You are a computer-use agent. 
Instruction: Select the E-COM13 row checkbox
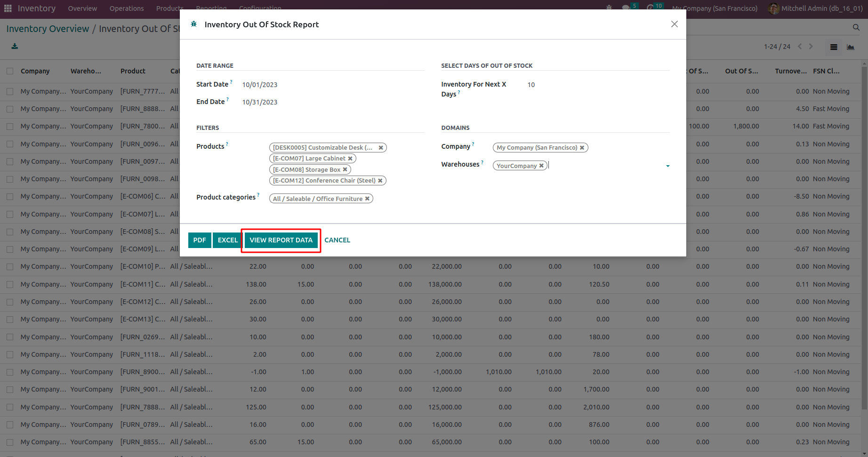(x=10, y=320)
